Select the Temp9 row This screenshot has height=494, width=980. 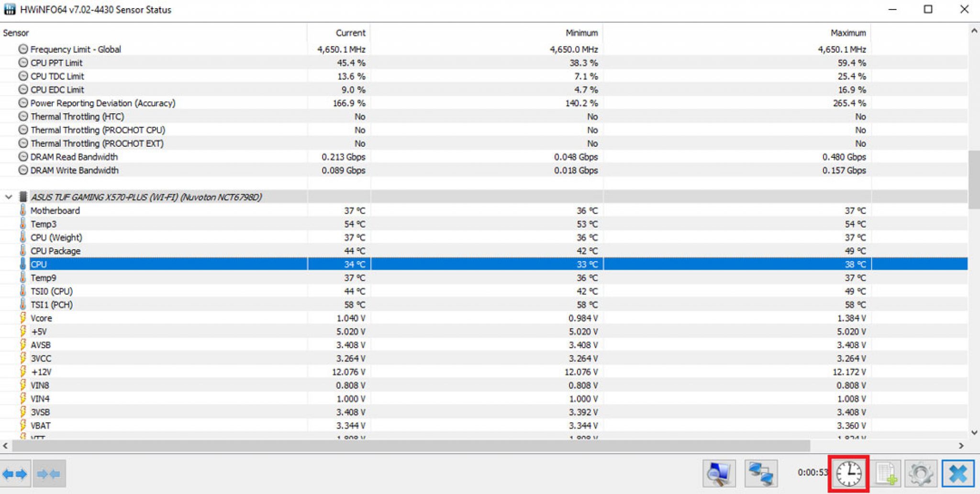[484, 277]
